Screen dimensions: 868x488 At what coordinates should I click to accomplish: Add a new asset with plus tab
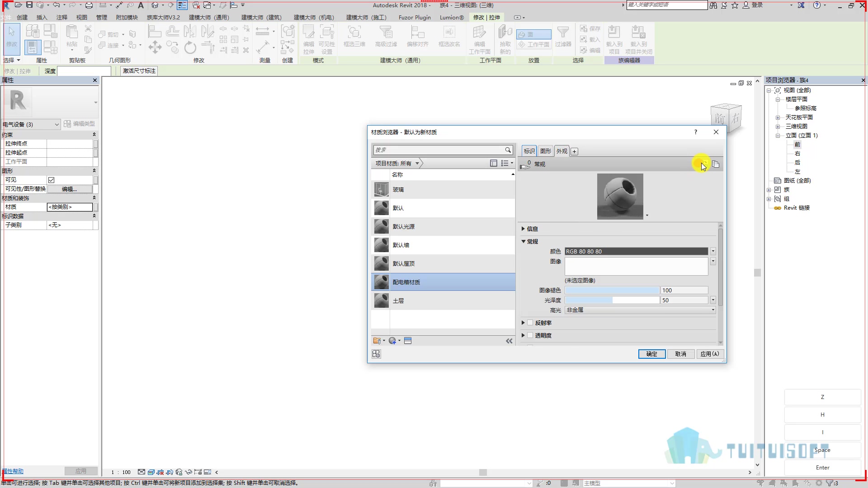[x=574, y=151]
